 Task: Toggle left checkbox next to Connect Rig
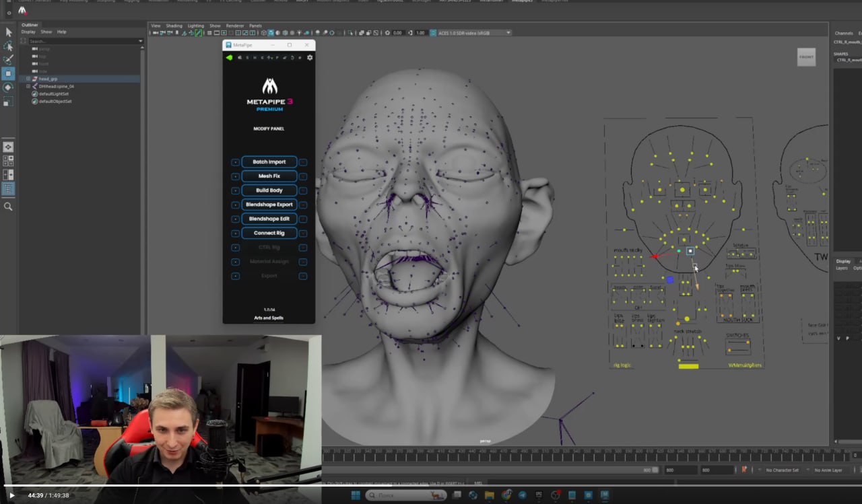click(x=235, y=233)
